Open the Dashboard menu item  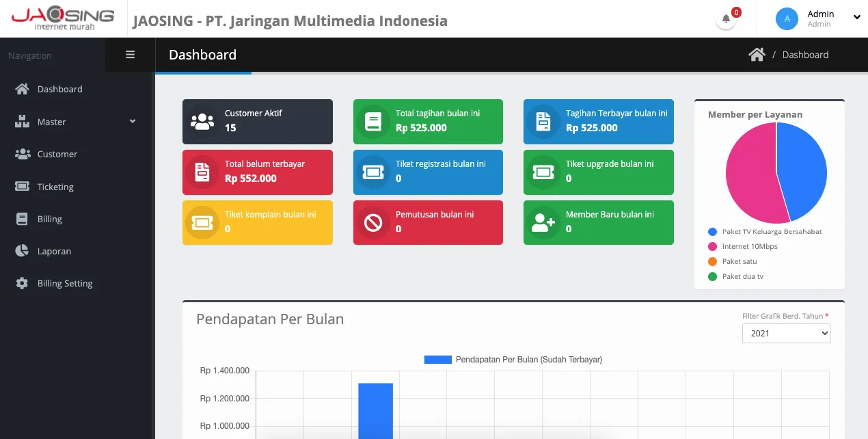tap(77, 89)
